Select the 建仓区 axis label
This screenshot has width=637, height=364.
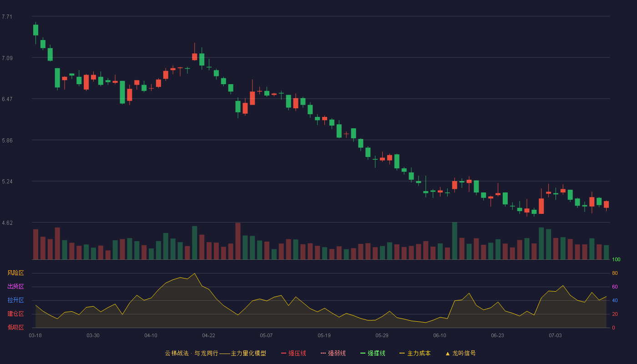(x=15, y=314)
